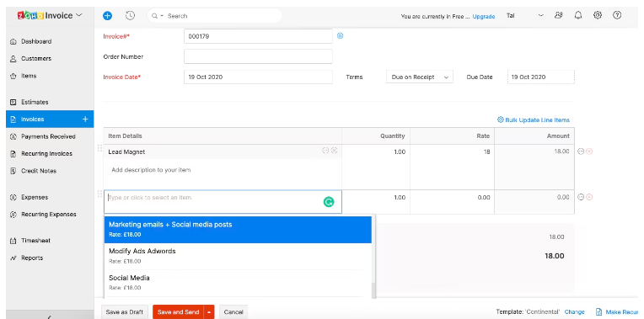This screenshot has height=319, width=644.
Task: Go to Dashboard in sidebar
Action: point(36,41)
